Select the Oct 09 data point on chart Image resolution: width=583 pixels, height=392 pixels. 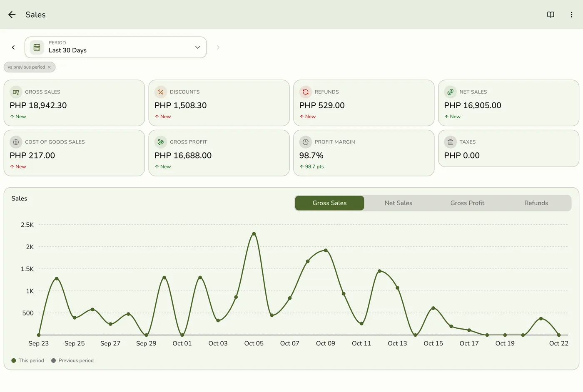[x=326, y=251]
